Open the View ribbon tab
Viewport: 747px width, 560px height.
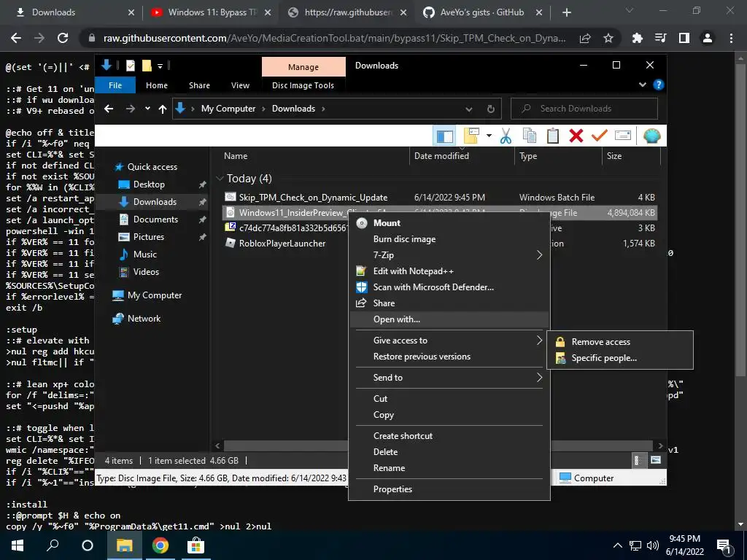240,85
